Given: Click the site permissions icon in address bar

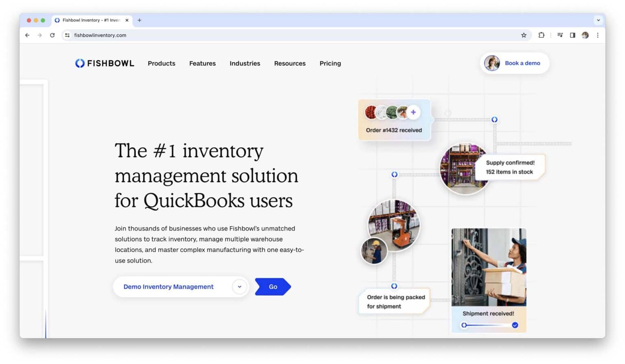Looking at the screenshot, I should pyautogui.click(x=67, y=35).
